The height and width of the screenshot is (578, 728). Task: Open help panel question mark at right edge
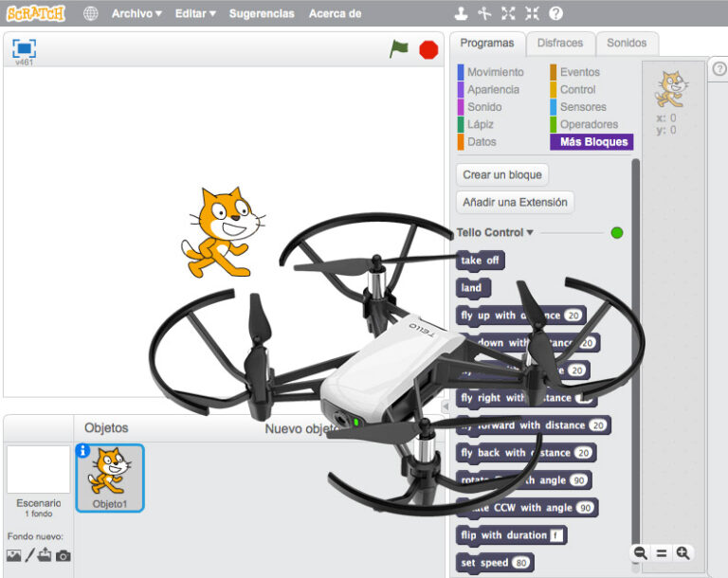tap(719, 69)
